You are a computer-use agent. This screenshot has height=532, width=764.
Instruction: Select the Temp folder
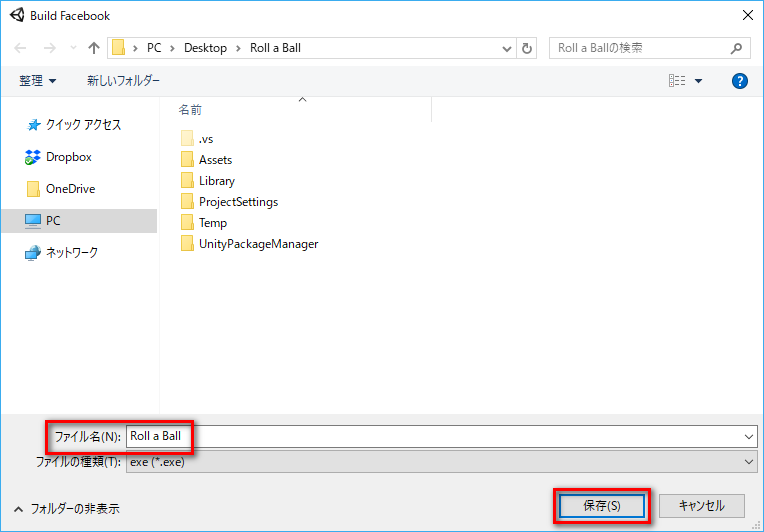click(x=204, y=223)
